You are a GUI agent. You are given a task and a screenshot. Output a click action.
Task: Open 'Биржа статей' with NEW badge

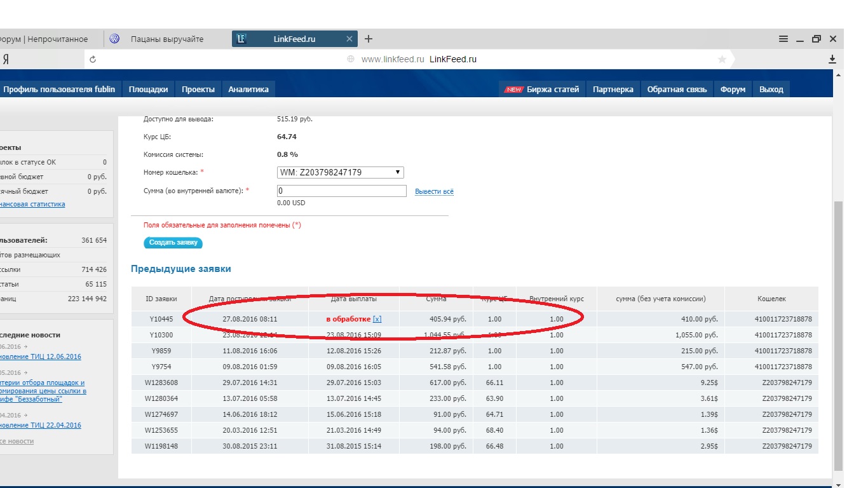[542, 89]
